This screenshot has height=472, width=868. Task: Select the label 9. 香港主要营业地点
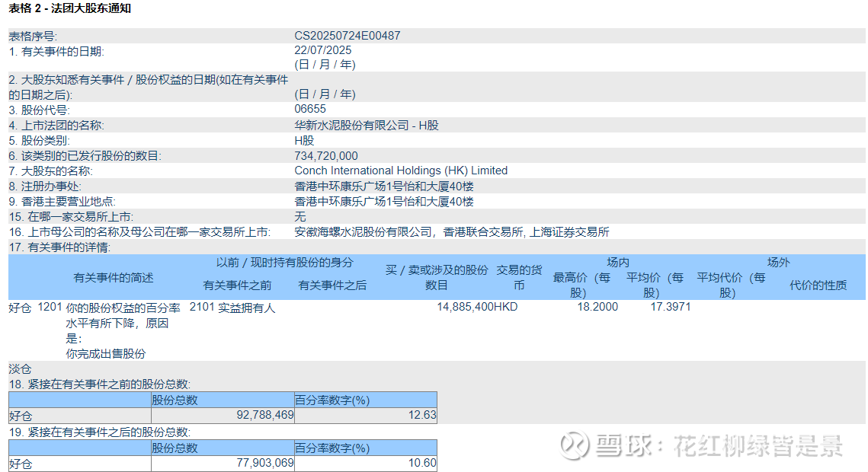[x=62, y=202]
